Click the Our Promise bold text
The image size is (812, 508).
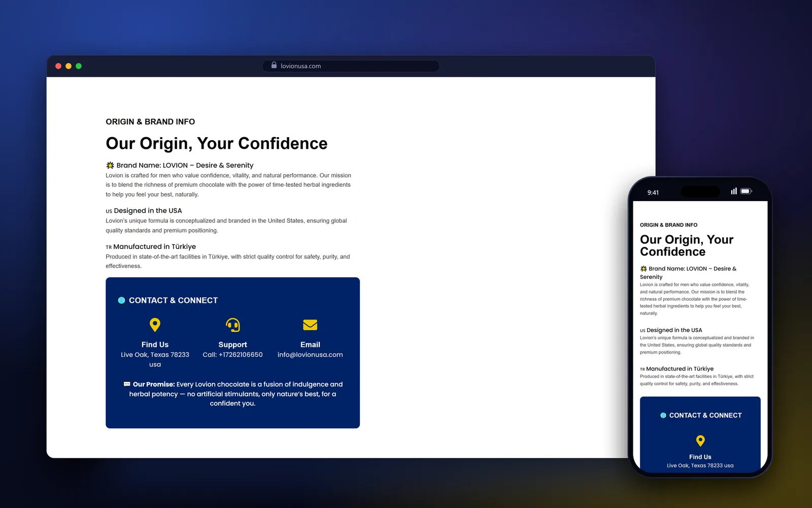[154, 384]
